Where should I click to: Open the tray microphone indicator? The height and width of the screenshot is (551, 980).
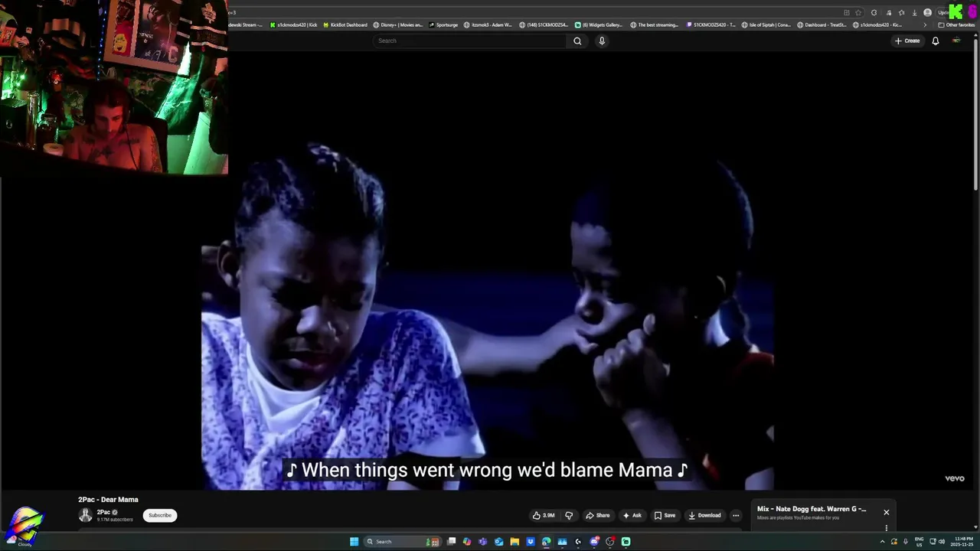pyautogui.click(x=906, y=541)
